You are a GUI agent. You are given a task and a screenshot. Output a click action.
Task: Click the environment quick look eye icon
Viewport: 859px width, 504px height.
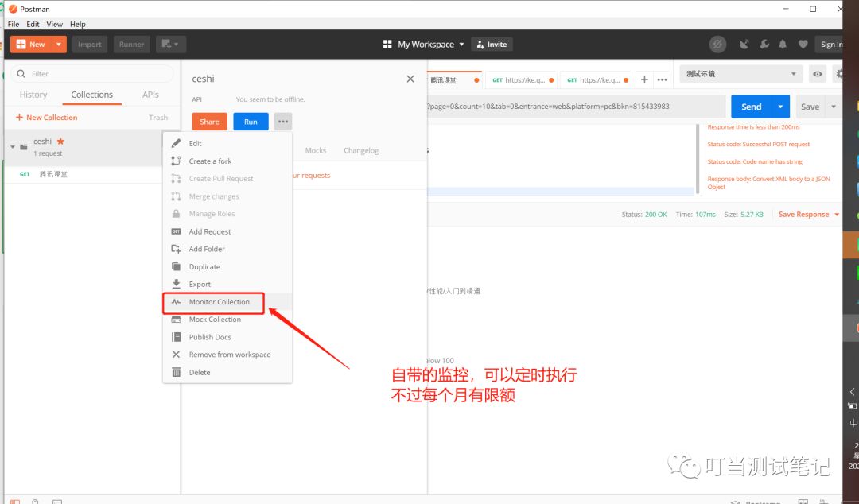pyautogui.click(x=818, y=74)
